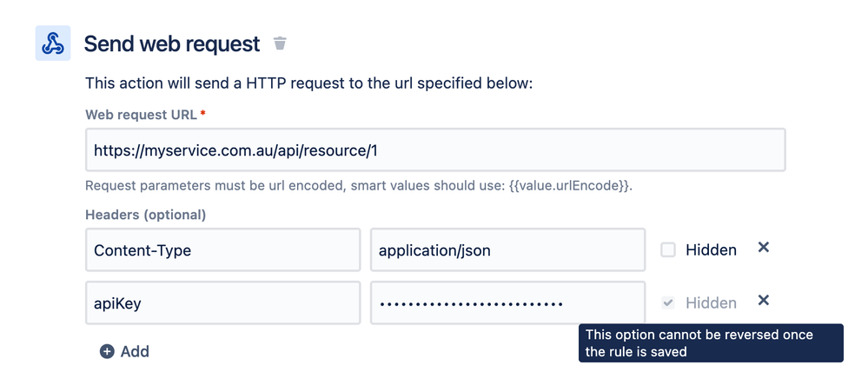Click the Content-Type header name field
The image size is (868, 379).
click(222, 249)
